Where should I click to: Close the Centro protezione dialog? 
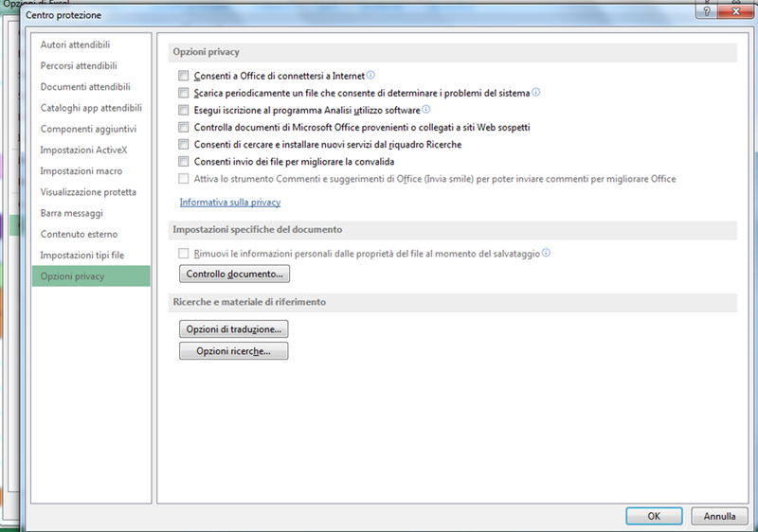[x=736, y=11]
